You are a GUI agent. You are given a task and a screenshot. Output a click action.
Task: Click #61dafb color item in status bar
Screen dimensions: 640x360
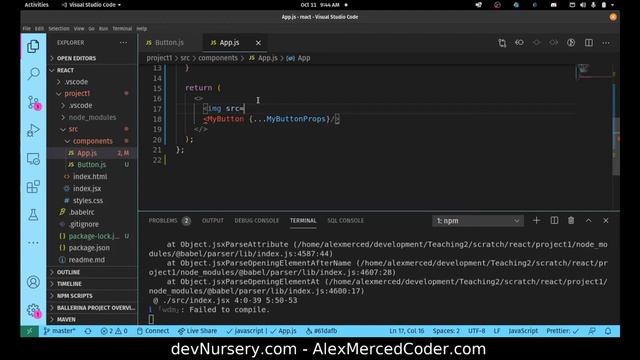point(321,331)
